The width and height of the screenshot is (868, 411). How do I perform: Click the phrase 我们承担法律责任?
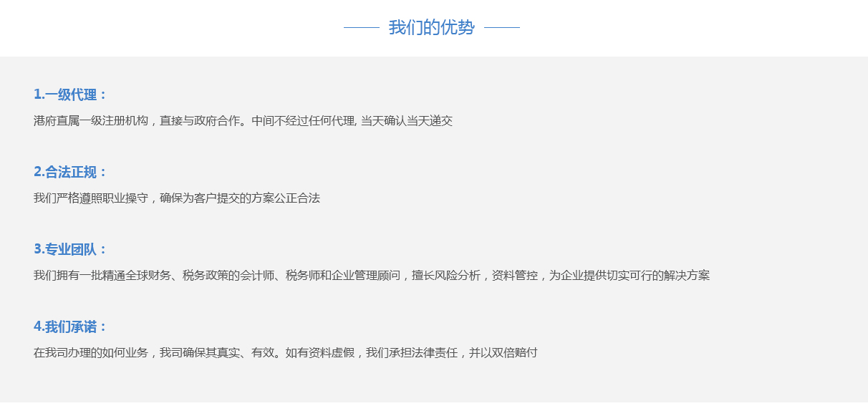coord(411,353)
